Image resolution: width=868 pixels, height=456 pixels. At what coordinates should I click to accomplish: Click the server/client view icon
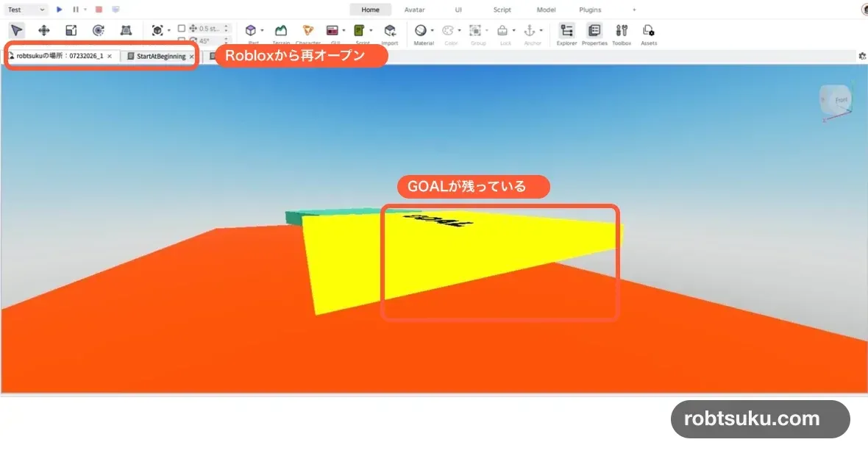[x=115, y=10]
